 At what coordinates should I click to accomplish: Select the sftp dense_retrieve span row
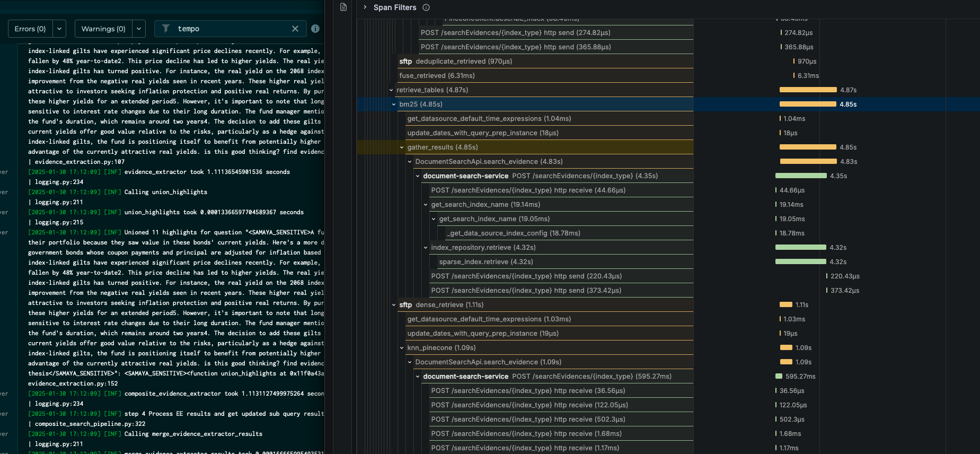(x=449, y=305)
